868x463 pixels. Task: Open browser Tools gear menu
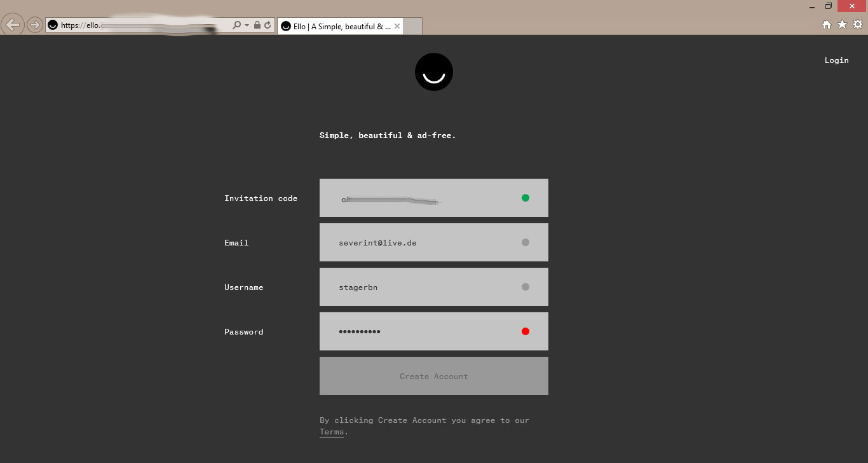click(858, 24)
